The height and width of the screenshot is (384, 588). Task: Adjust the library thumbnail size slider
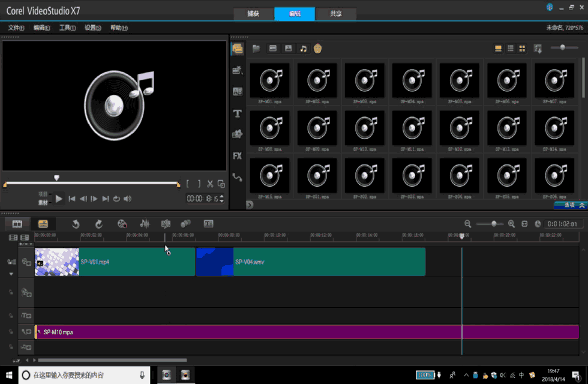(x=563, y=47)
